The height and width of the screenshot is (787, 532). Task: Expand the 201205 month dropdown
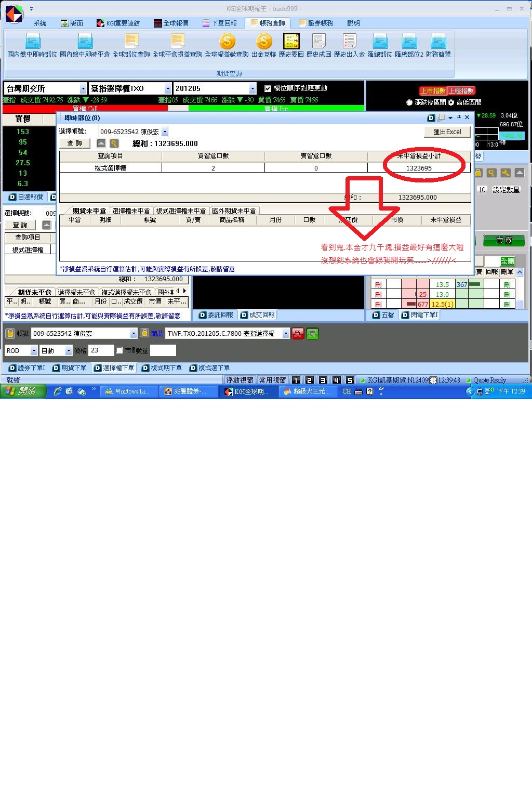point(252,88)
